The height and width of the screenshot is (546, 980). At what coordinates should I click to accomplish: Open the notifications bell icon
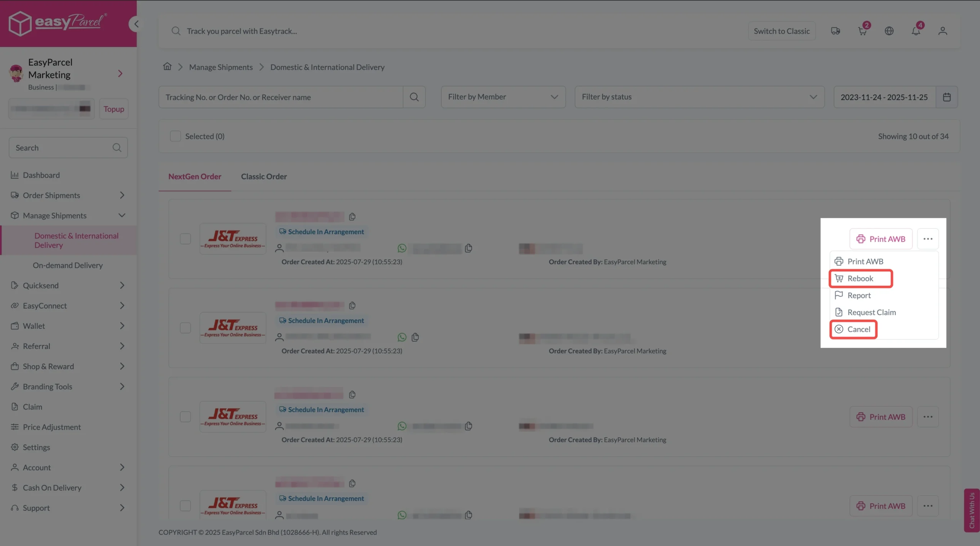tap(916, 31)
